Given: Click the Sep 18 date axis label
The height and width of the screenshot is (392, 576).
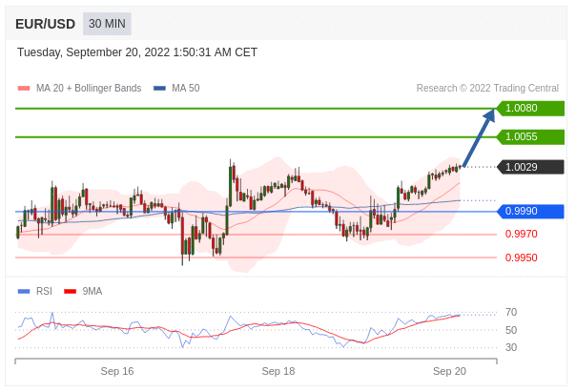Looking at the screenshot, I should pyautogui.click(x=278, y=371).
